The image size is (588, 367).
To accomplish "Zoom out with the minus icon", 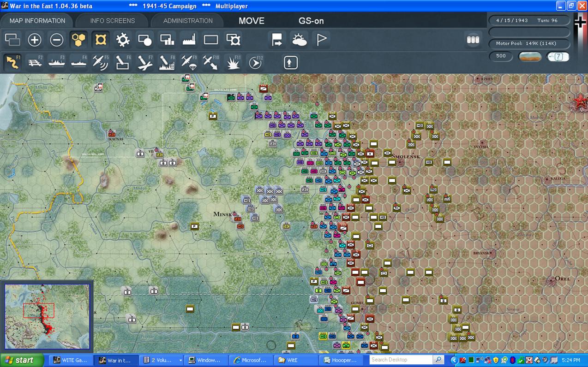I will coord(57,40).
